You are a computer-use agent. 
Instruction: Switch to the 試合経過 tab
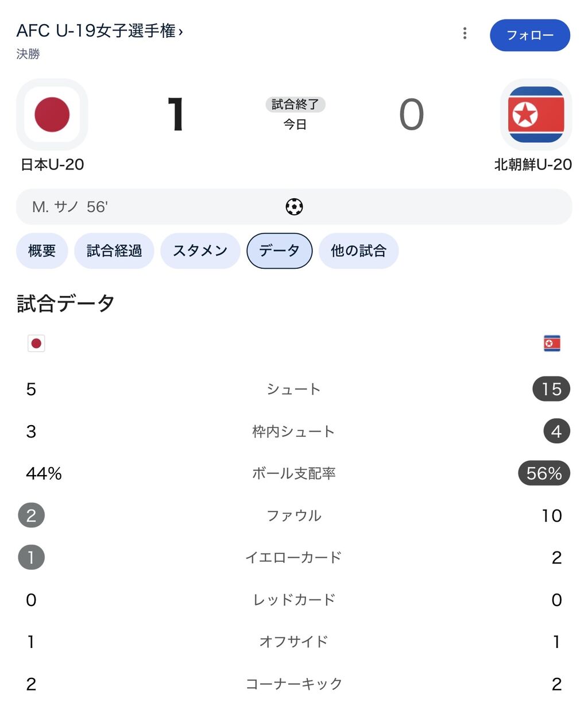[x=114, y=251]
